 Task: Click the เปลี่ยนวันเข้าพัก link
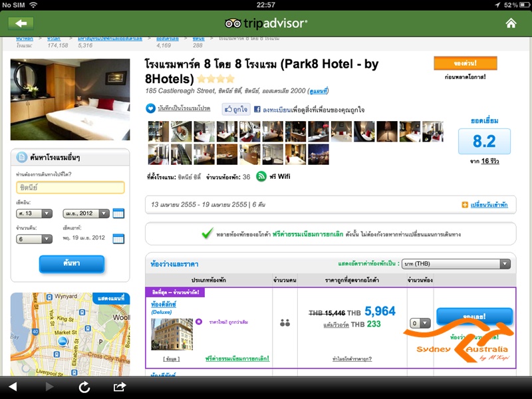pos(489,205)
